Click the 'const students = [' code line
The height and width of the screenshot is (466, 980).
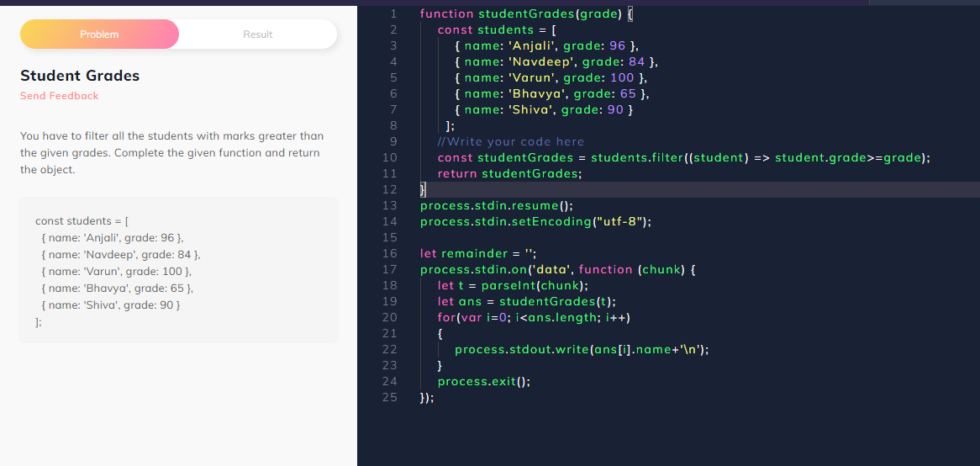497,29
